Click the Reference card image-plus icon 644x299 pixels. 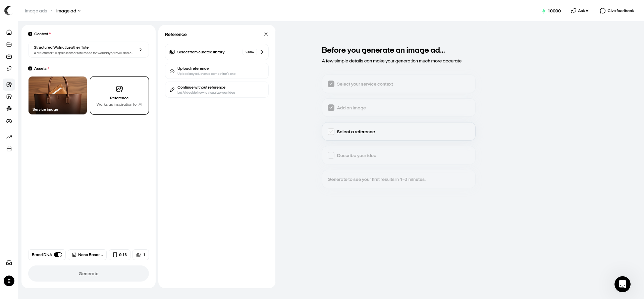tap(119, 89)
